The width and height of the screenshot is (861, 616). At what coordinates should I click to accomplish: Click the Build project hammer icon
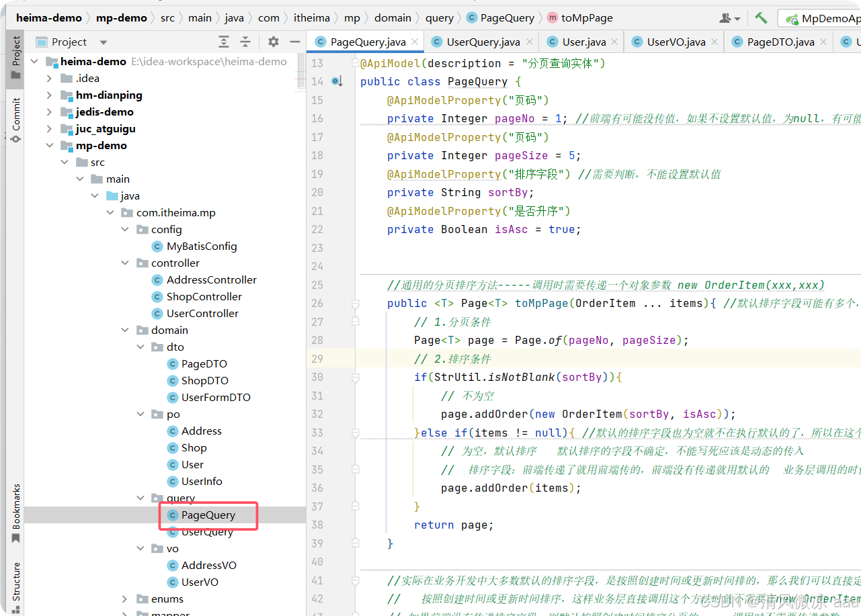(x=761, y=18)
